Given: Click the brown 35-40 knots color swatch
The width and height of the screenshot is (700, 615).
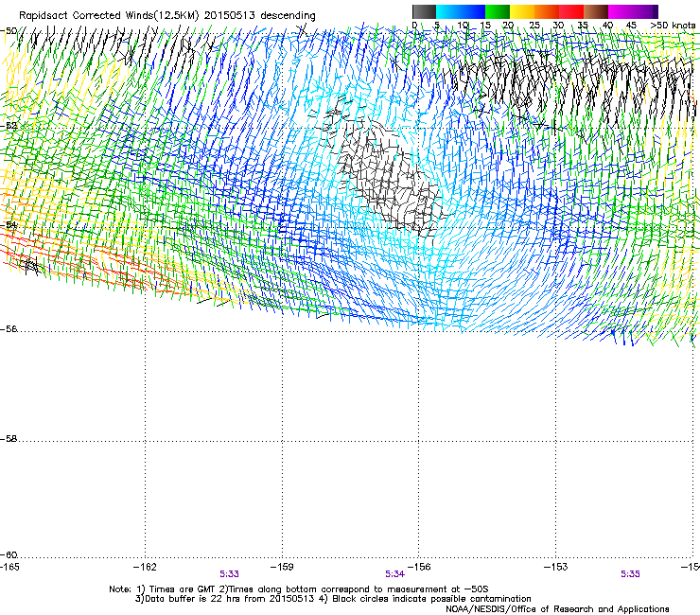Looking at the screenshot, I should coord(596,11).
